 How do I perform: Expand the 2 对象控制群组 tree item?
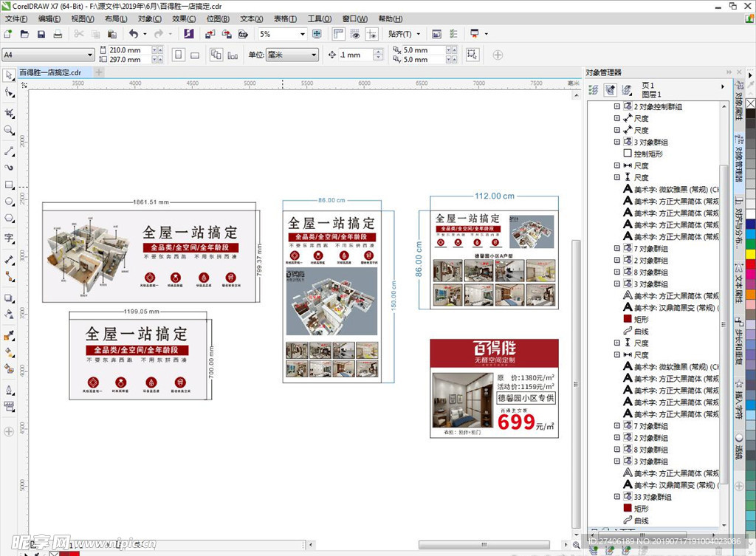point(616,106)
